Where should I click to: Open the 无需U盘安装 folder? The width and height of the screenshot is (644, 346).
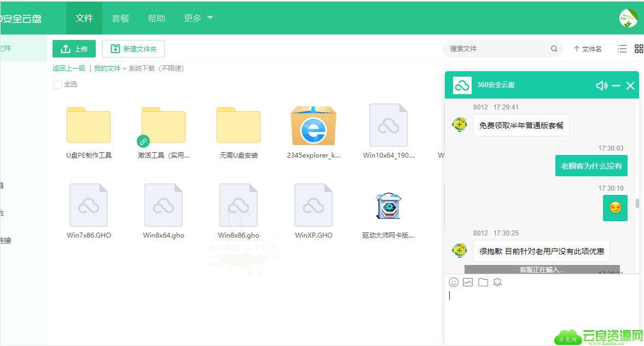239,125
